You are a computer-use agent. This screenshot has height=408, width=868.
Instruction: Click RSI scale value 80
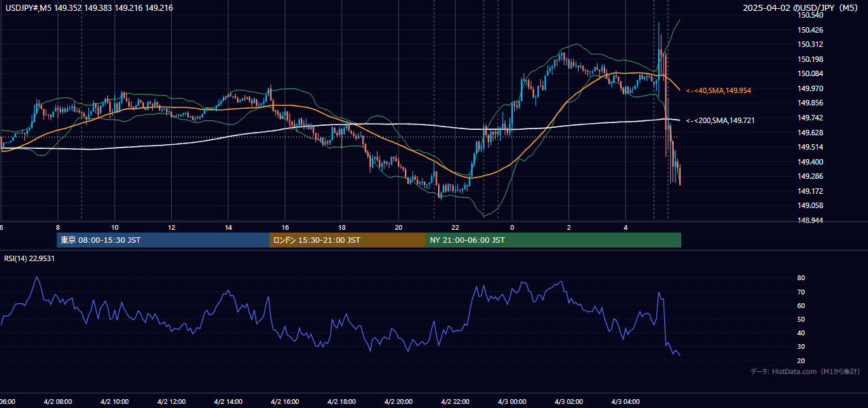[x=801, y=278]
